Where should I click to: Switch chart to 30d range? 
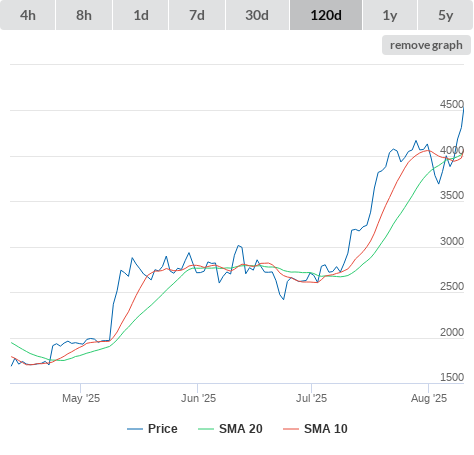point(257,15)
